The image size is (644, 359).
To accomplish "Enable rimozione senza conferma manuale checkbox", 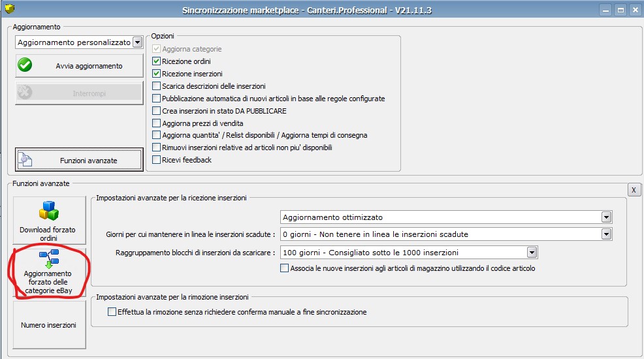I will [x=112, y=312].
